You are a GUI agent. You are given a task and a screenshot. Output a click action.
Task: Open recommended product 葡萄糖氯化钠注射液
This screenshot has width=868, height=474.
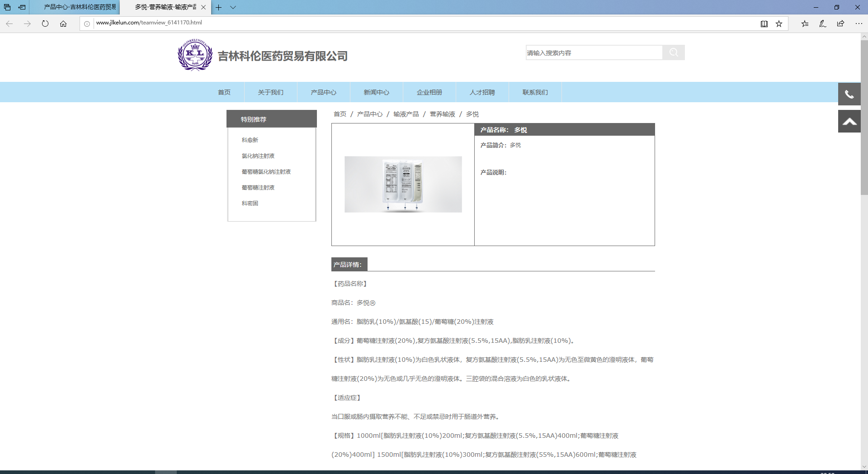point(266,172)
